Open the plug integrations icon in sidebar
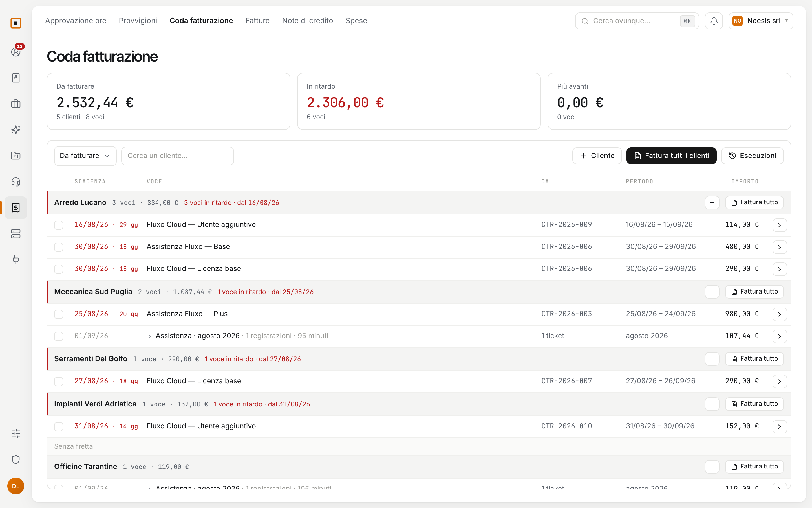The image size is (812, 508). coord(16,259)
